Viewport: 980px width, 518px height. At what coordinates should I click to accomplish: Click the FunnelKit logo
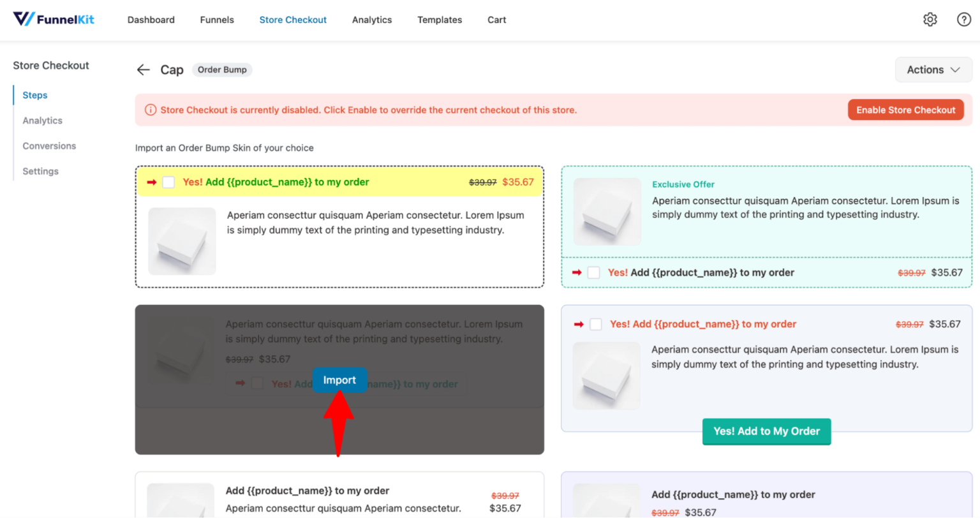54,18
